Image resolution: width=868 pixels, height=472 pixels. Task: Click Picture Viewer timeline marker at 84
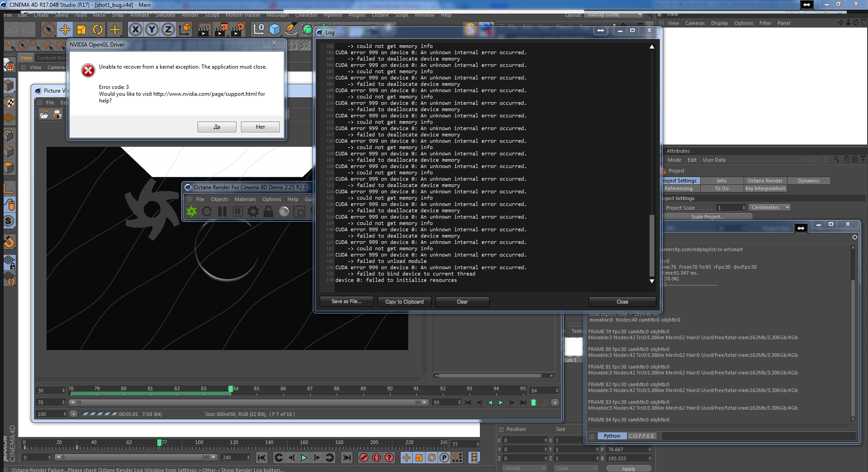(231, 389)
